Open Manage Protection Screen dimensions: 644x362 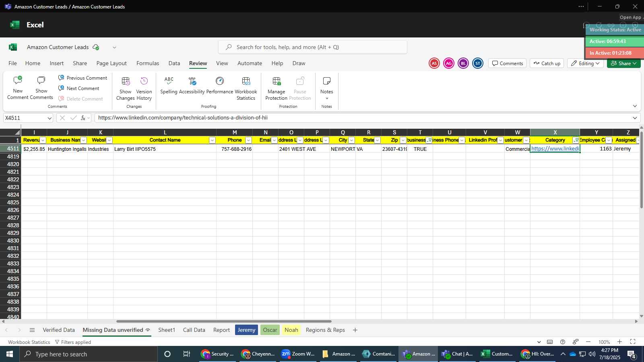coord(277,88)
